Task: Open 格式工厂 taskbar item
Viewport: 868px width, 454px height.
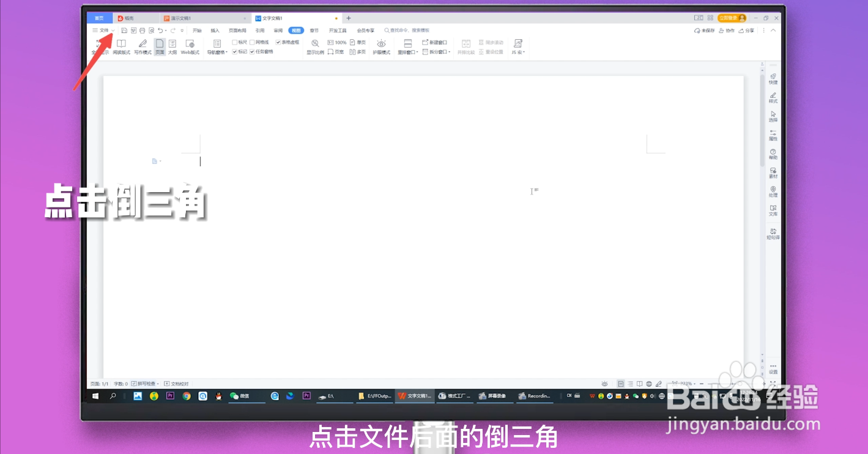Action: click(x=454, y=396)
